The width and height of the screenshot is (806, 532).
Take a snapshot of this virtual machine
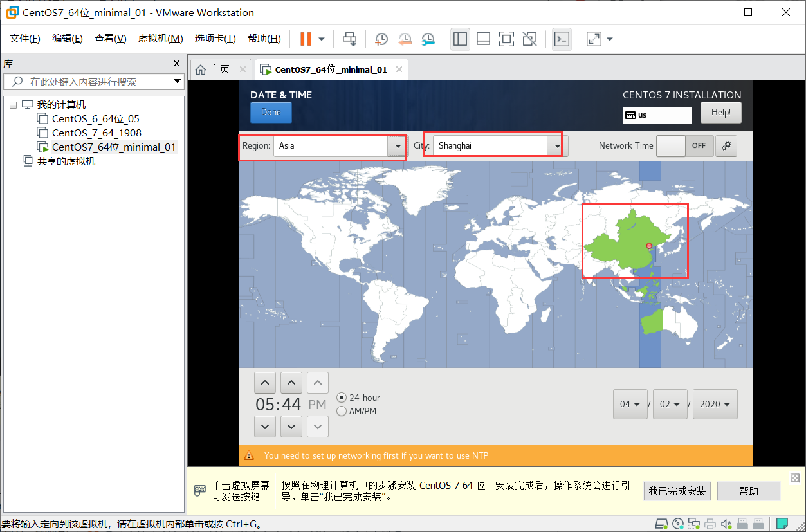pyautogui.click(x=381, y=39)
